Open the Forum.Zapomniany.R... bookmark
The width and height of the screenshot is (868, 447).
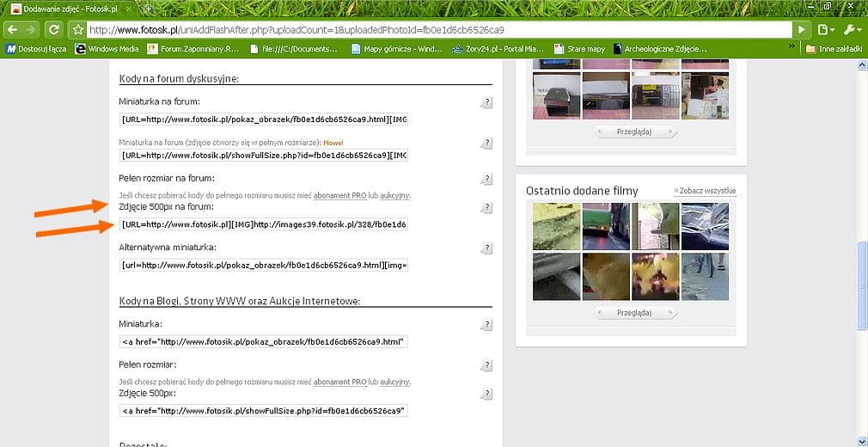coord(193,49)
